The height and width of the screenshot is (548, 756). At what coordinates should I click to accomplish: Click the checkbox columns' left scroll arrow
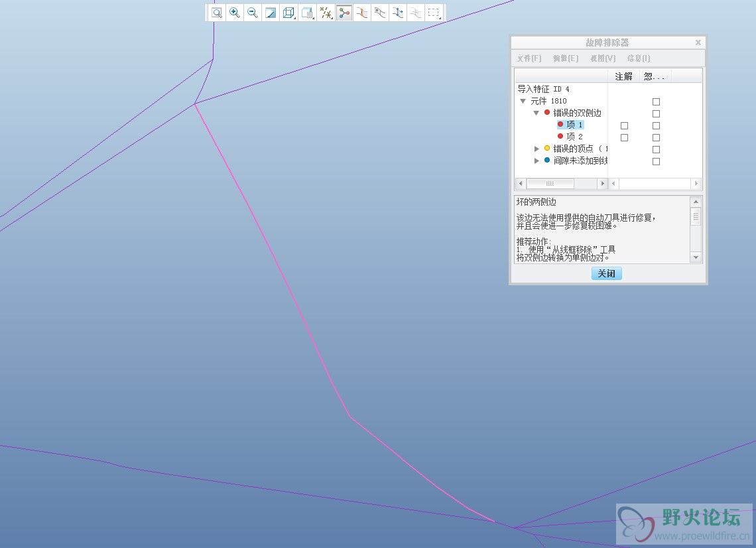pos(614,183)
